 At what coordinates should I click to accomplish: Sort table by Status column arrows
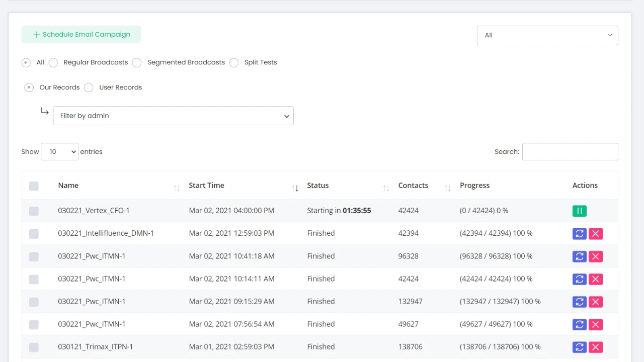coord(386,188)
